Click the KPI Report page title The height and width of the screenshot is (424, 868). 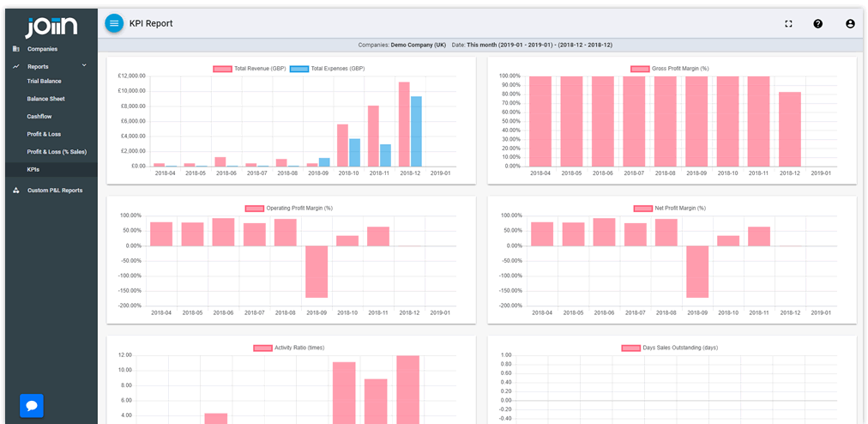point(151,23)
